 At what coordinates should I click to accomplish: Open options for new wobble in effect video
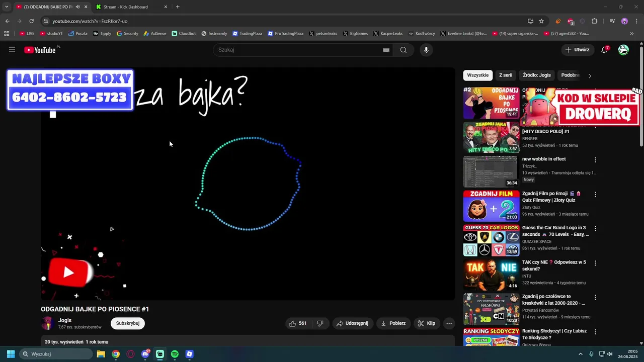pyautogui.click(x=595, y=160)
